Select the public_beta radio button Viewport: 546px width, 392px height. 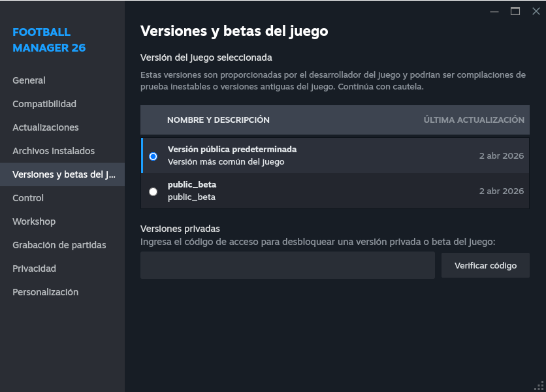click(153, 191)
